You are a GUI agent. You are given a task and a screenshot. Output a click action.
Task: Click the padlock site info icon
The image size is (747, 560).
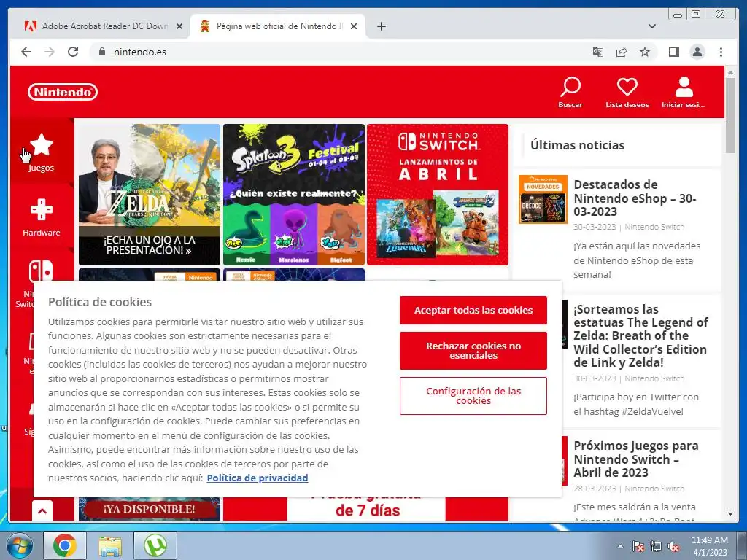[x=102, y=52]
